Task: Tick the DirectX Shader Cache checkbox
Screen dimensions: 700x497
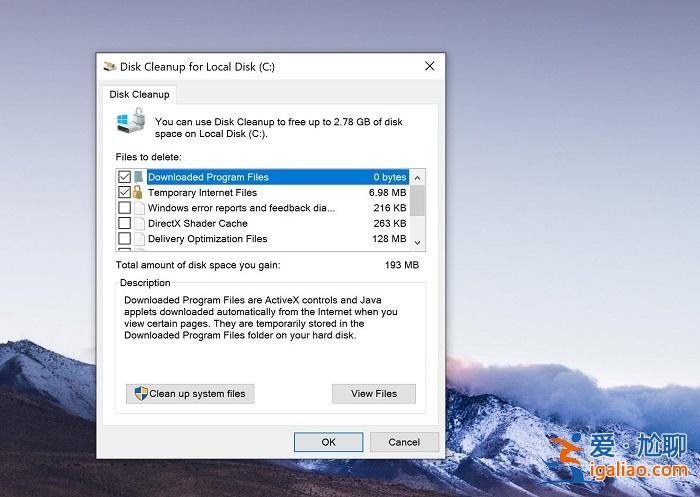Action: pyautogui.click(x=124, y=223)
